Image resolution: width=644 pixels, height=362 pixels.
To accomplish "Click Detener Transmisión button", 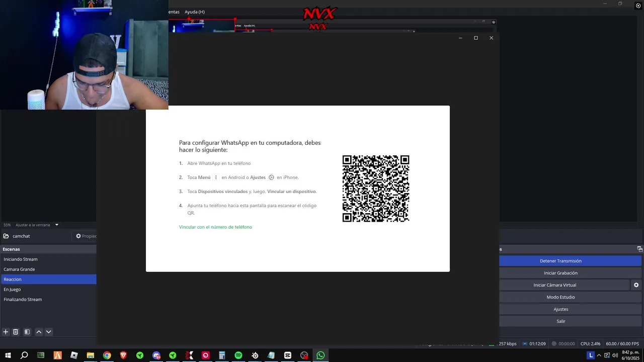I will tap(571, 261).
